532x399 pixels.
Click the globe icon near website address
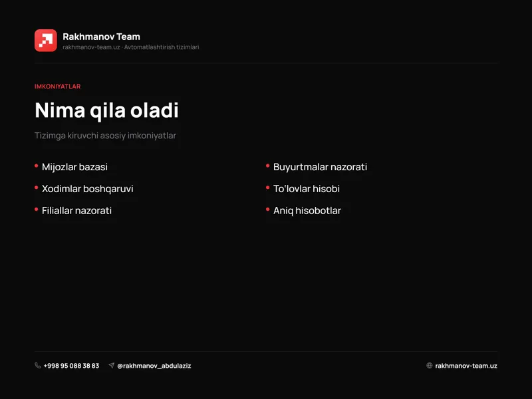pyautogui.click(x=429, y=365)
